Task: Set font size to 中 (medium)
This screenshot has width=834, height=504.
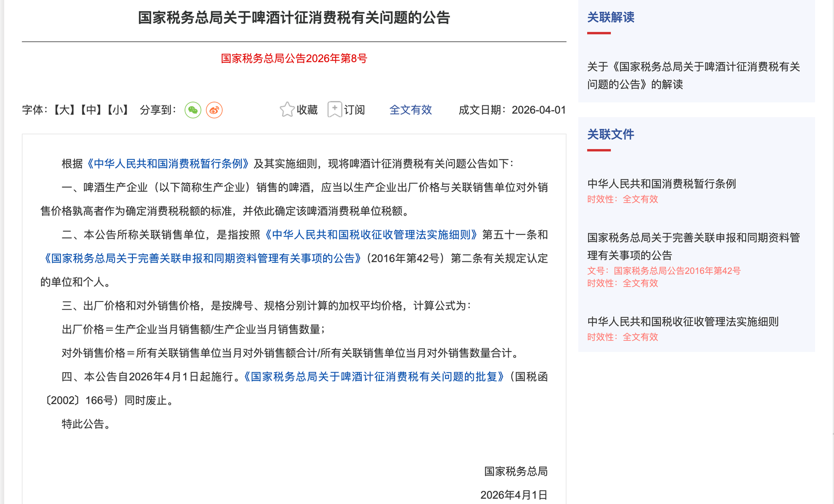Action: [91, 110]
